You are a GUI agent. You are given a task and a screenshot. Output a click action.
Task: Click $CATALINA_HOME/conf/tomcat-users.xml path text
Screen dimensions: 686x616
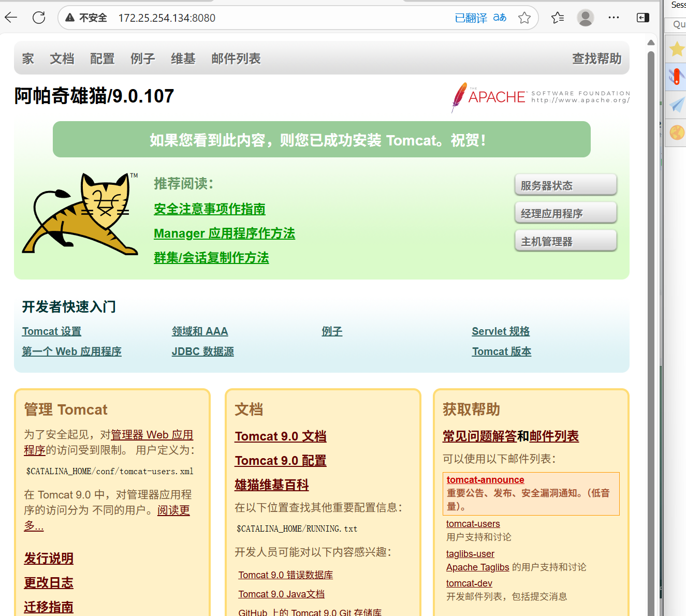pyautogui.click(x=110, y=472)
